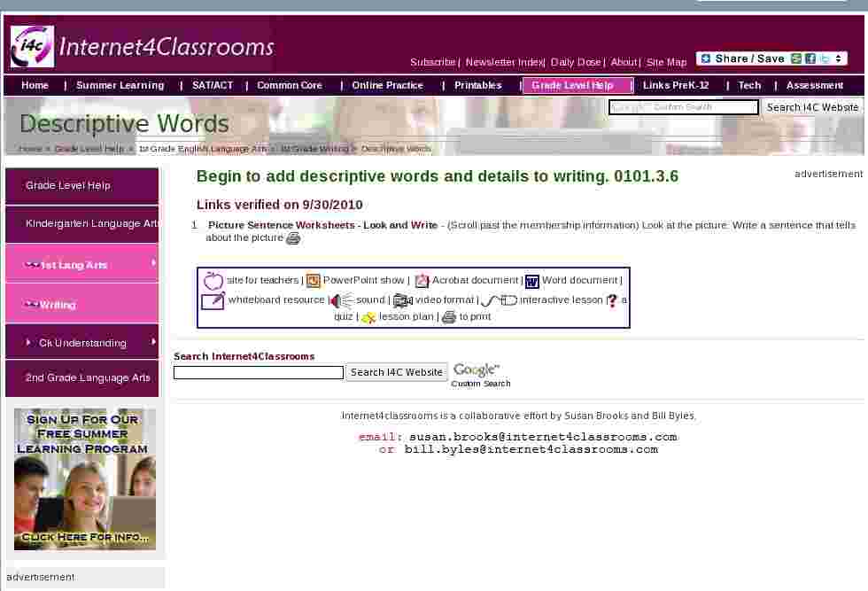This screenshot has height=591, width=868.
Task: Click the interactive lesson mouse icon
Action: (499, 300)
